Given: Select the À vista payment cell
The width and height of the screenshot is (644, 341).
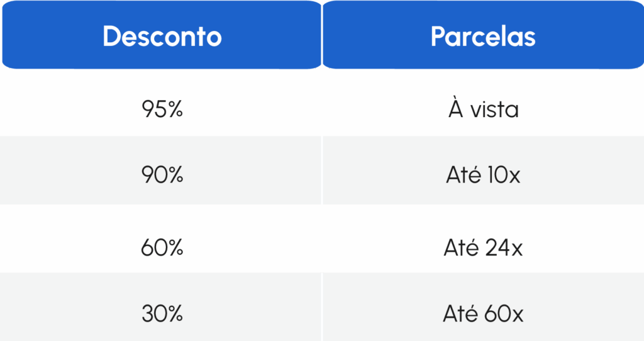Looking at the screenshot, I should tap(483, 109).
